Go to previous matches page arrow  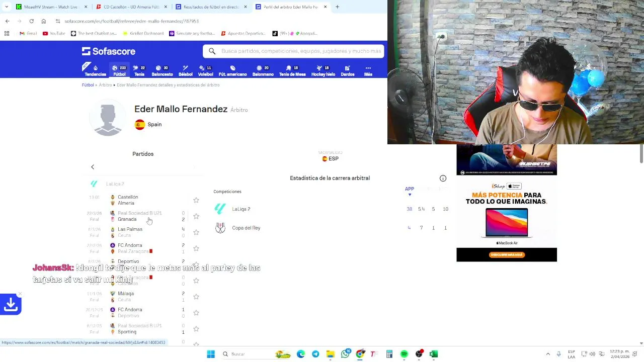93,167
